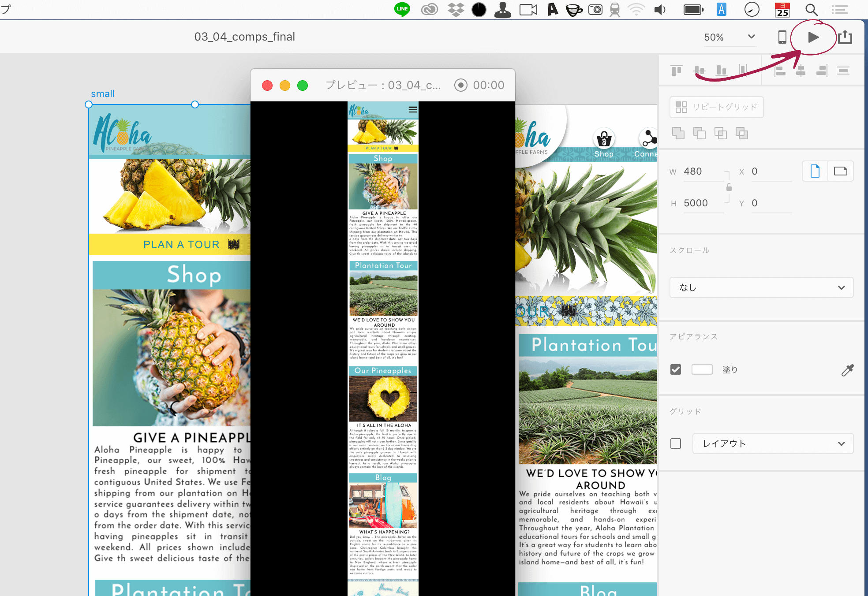This screenshot has width=868, height=596.
Task: Open the white fill color swatch
Action: [702, 369]
